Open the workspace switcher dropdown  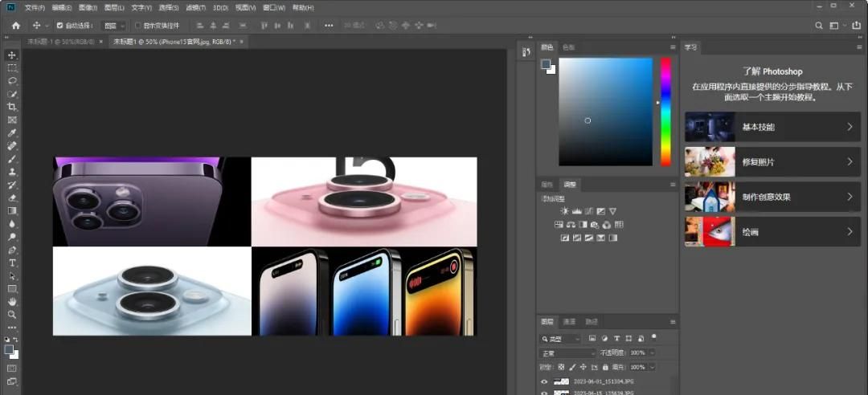click(837, 26)
